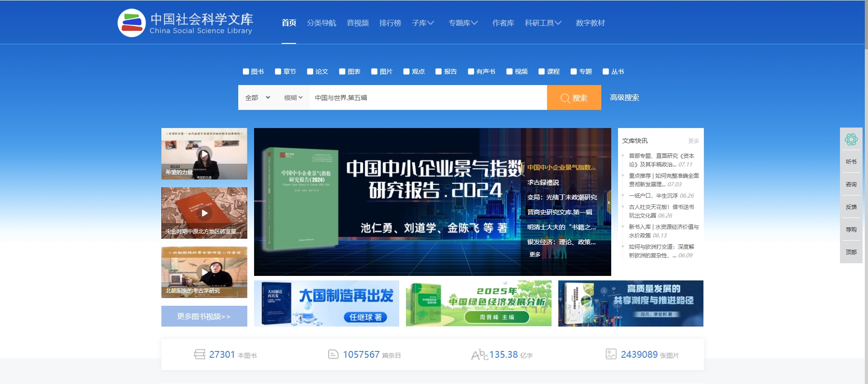Tick the 论文 checkbox
Viewport: 868px width, 384px height.
[x=310, y=71]
